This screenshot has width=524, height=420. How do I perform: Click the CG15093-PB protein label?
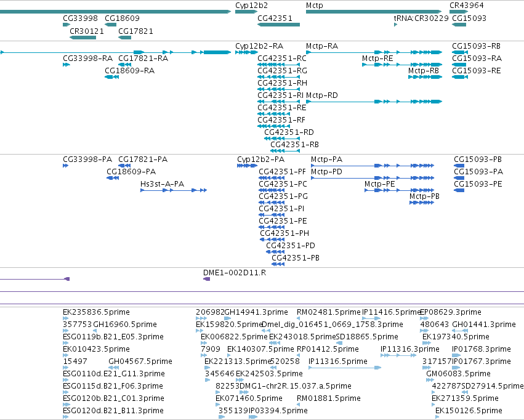[478, 160]
